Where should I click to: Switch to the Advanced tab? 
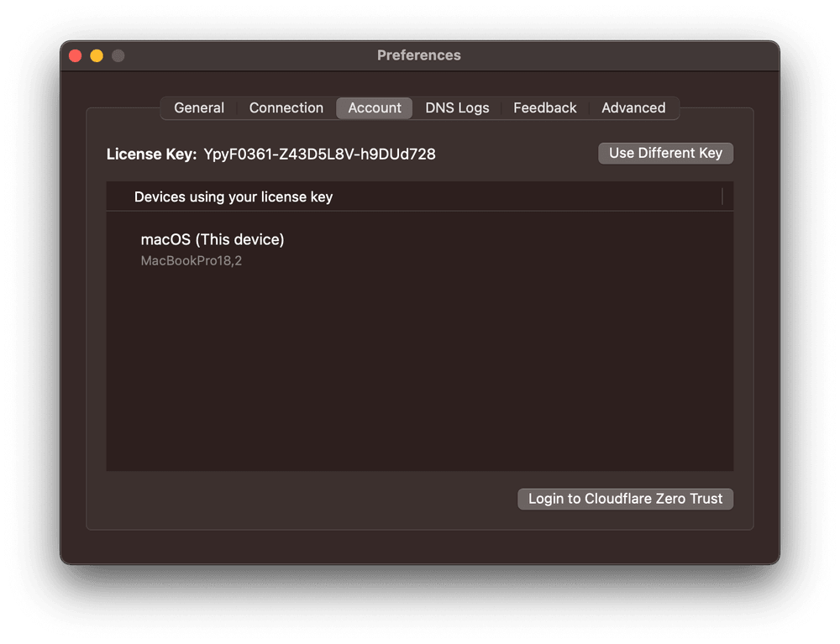click(633, 107)
